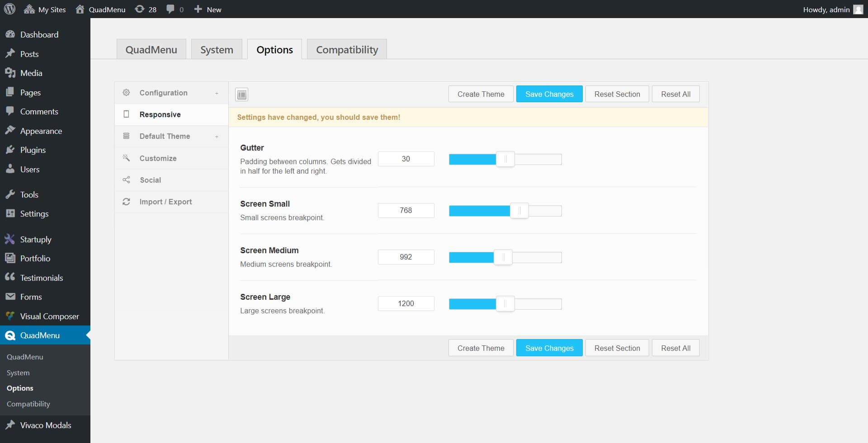Open the Compatibility tab
The height and width of the screenshot is (443, 868).
(x=347, y=49)
